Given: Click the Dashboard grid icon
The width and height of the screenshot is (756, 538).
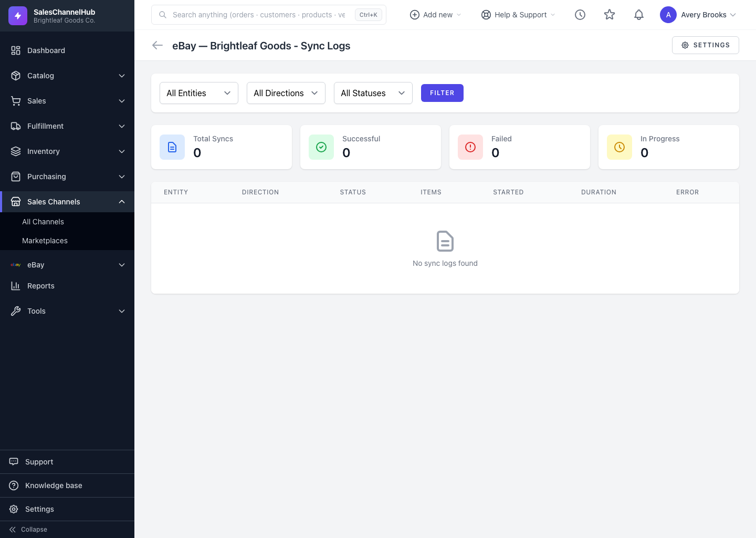Looking at the screenshot, I should pyautogui.click(x=16, y=50).
